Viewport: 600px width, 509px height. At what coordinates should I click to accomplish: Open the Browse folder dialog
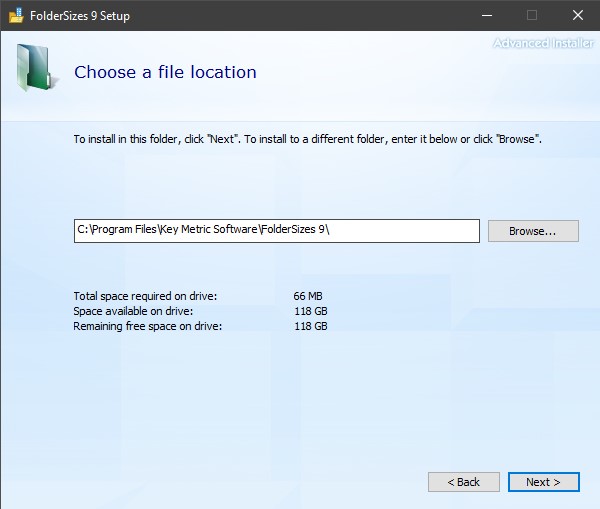[x=533, y=231]
